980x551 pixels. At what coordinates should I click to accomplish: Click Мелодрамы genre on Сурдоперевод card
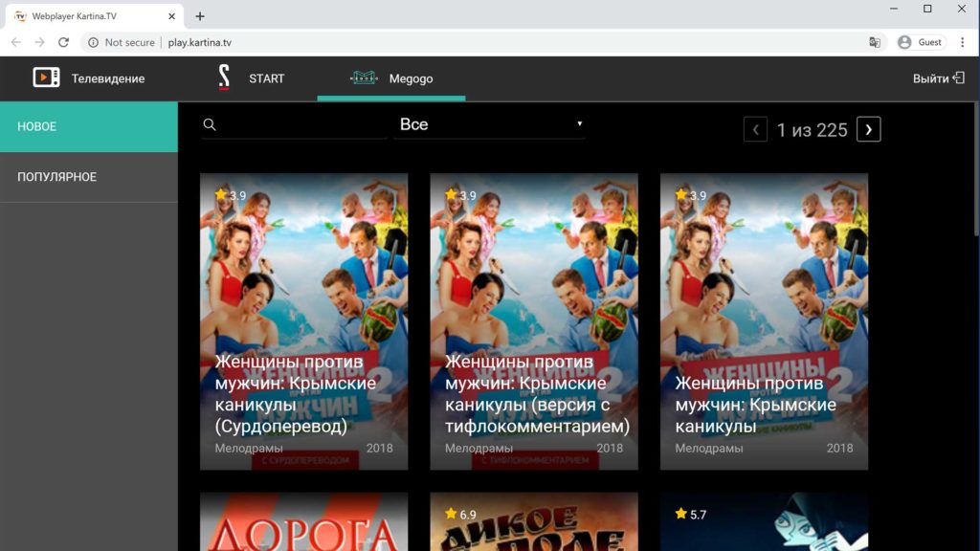pos(249,448)
